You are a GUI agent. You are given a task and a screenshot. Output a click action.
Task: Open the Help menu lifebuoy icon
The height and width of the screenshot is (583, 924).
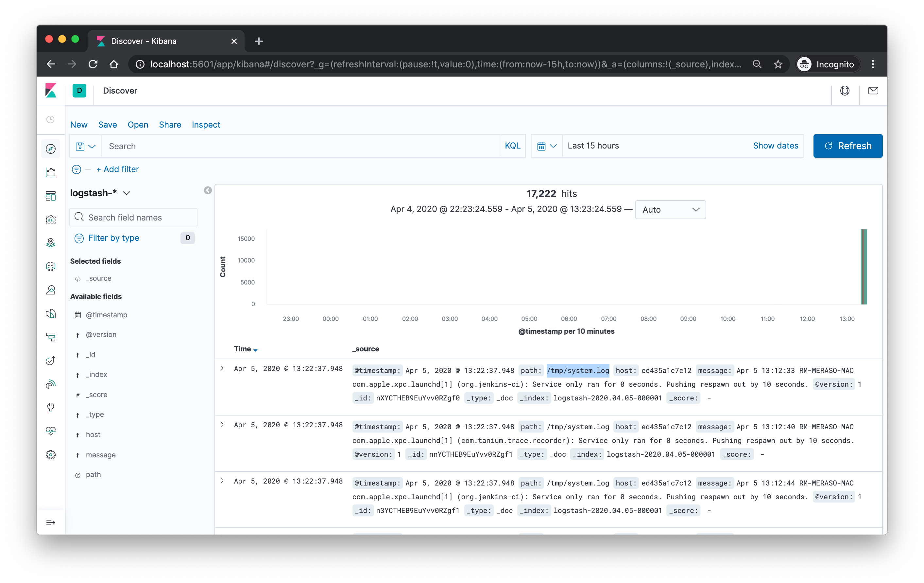click(845, 91)
